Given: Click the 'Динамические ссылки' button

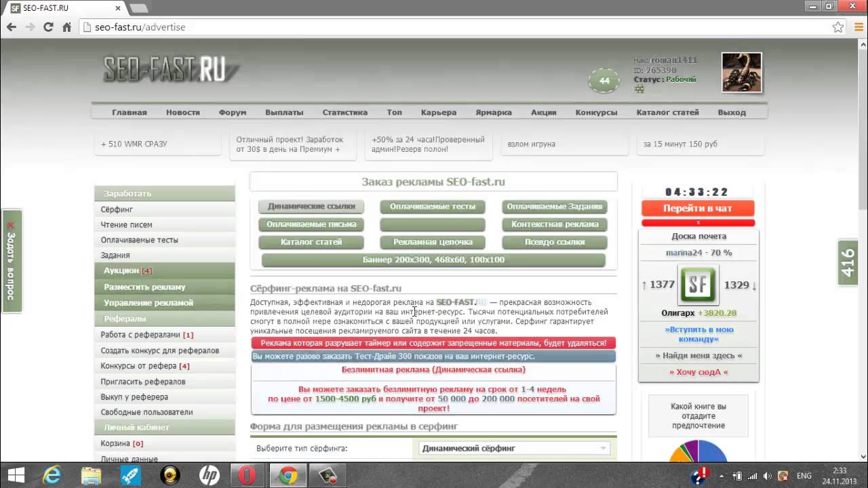Looking at the screenshot, I should coord(311,207).
